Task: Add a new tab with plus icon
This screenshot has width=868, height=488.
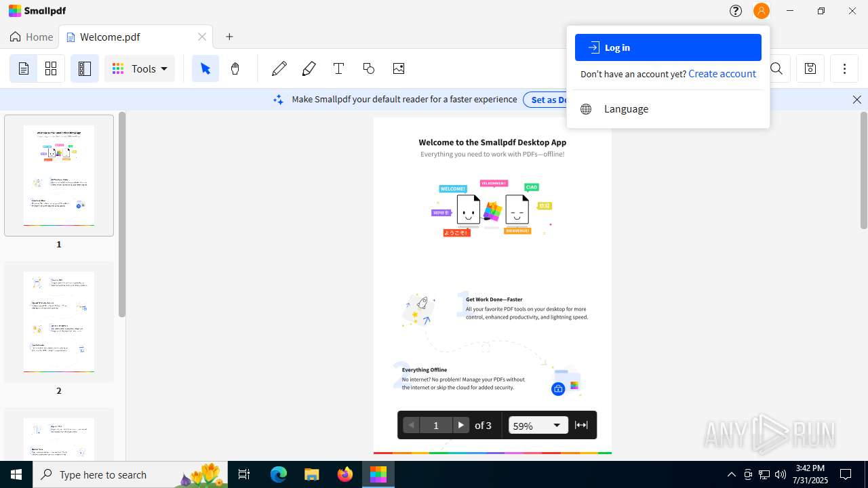Action: pos(229,37)
